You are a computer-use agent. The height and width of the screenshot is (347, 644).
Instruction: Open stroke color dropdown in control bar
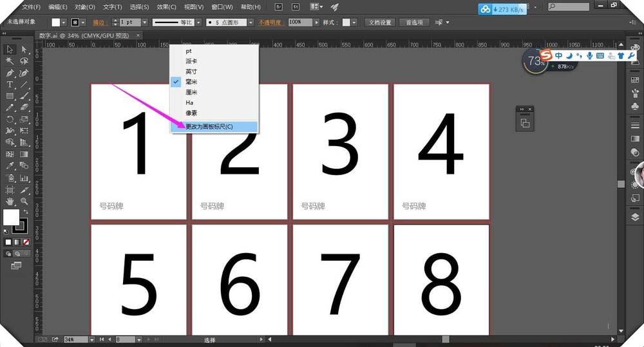(x=83, y=23)
